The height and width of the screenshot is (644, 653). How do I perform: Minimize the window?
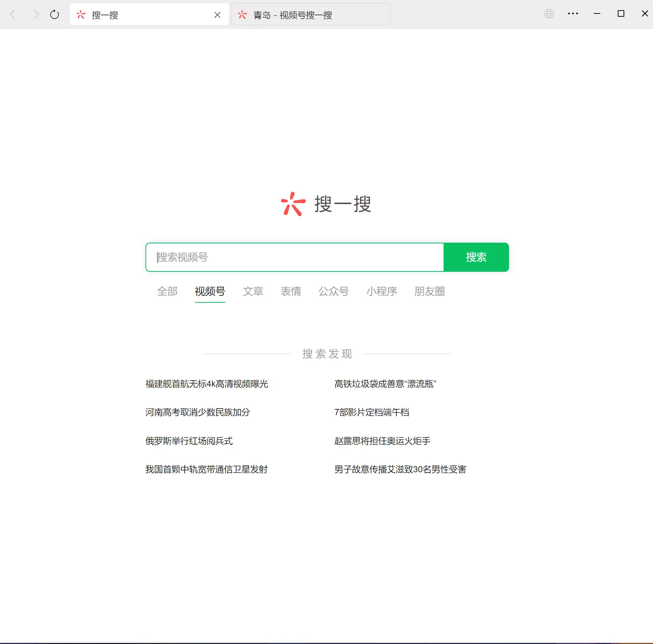(597, 14)
